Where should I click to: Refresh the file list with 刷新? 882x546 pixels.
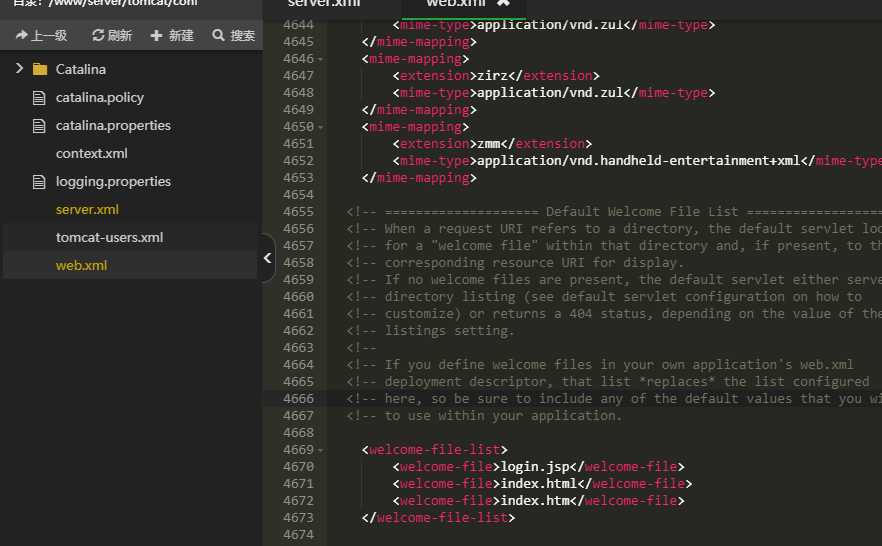tap(112, 35)
